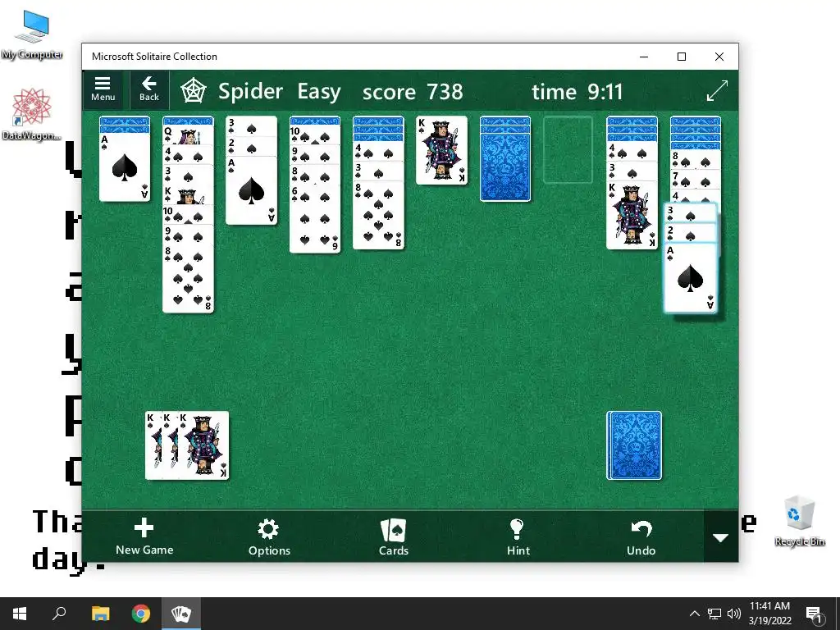Viewport: 840px width, 630px height.
Task: Click the Solitaire taskbar icon
Action: coord(181,614)
